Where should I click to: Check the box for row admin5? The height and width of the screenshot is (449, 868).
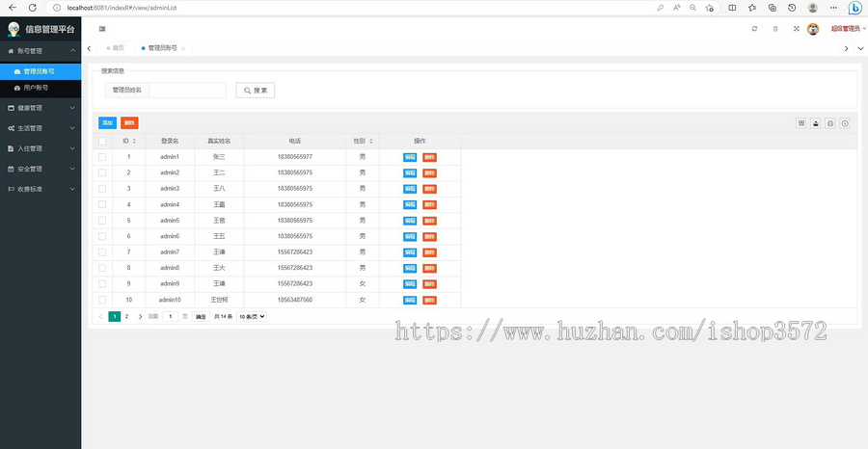[102, 220]
